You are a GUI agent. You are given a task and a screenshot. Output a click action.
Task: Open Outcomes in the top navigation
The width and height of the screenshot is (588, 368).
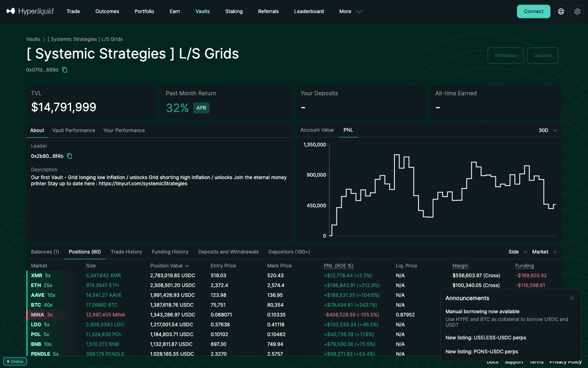pyautogui.click(x=107, y=11)
